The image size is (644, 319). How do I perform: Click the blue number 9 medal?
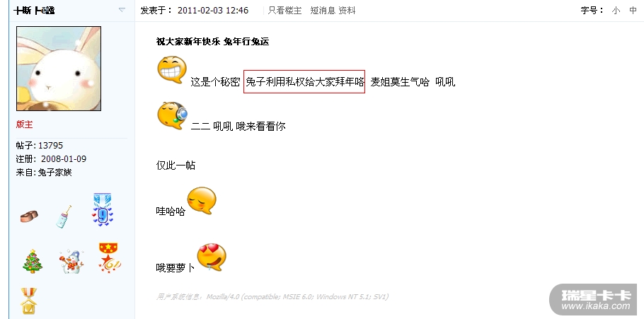(103, 209)
